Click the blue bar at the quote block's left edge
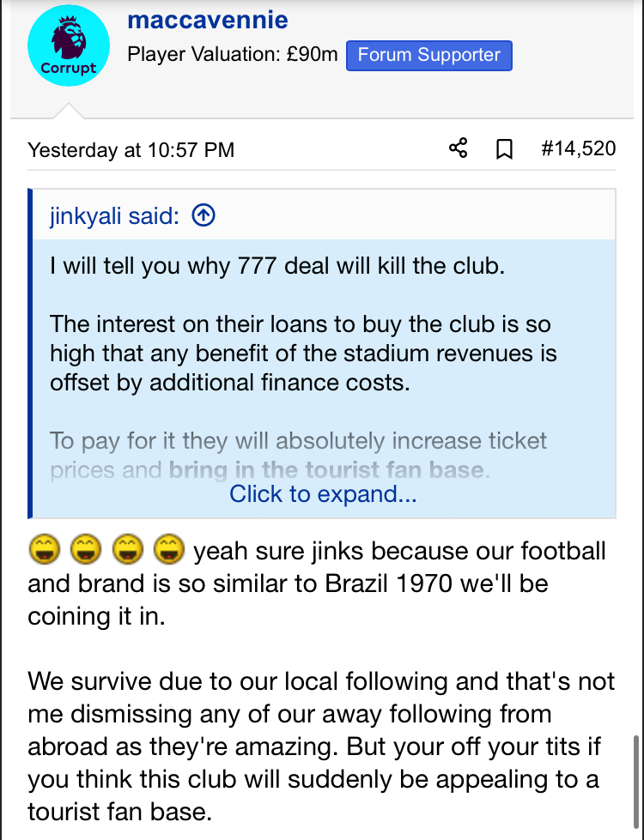Viewport: 644px width, 840px height. click(30, 354)
